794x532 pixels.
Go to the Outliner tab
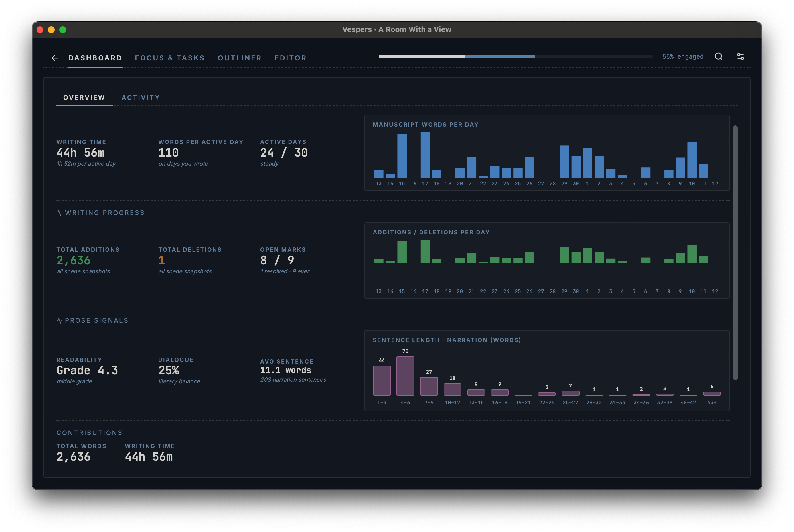pos(240,58)
